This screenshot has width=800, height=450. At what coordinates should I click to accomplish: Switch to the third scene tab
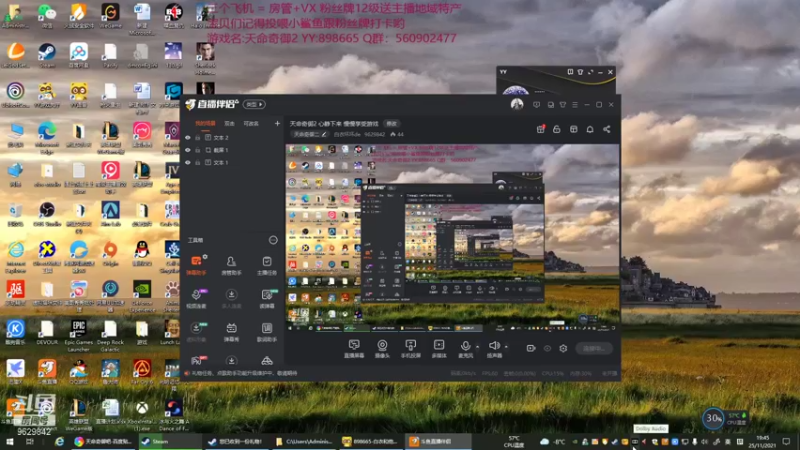tap(251, 123)
